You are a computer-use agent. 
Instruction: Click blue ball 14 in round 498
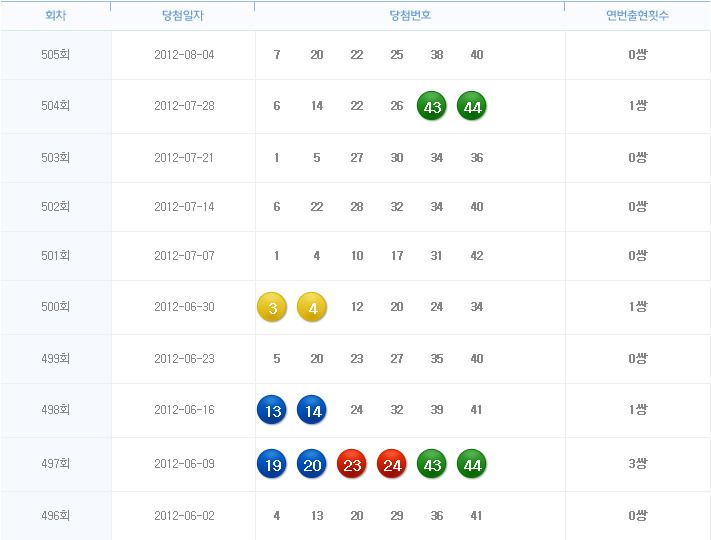click(x=312, y=410)
